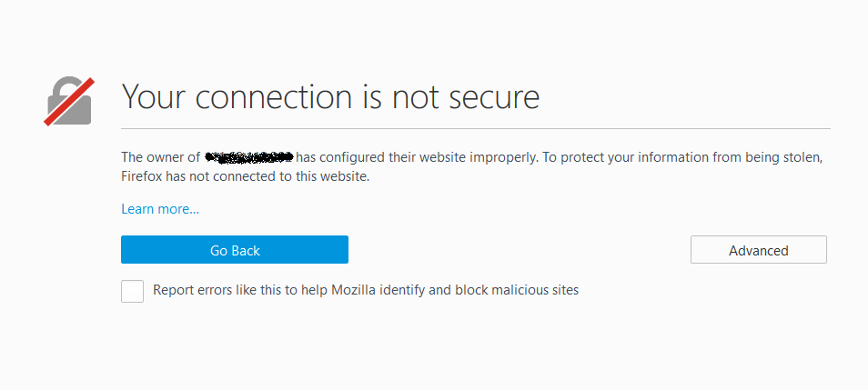Click "configured their website improperly" text
This screenshot has height=390, width=868.
tap(428, 157)
